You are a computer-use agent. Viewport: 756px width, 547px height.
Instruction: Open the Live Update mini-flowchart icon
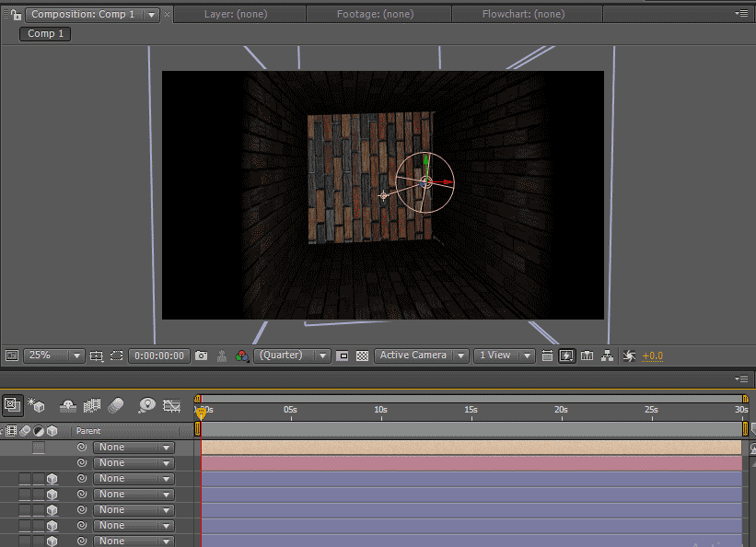click(13, 405)
